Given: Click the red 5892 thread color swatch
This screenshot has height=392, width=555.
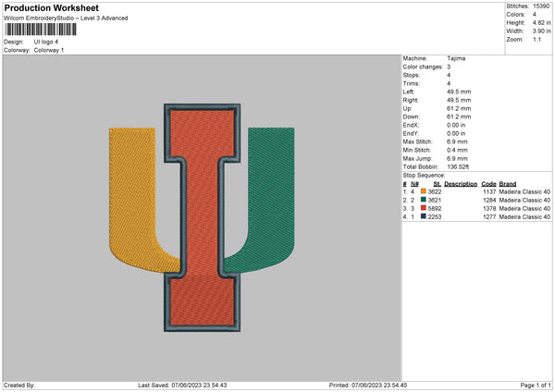Looking at the screenshot, I should (x=424, y=208).
